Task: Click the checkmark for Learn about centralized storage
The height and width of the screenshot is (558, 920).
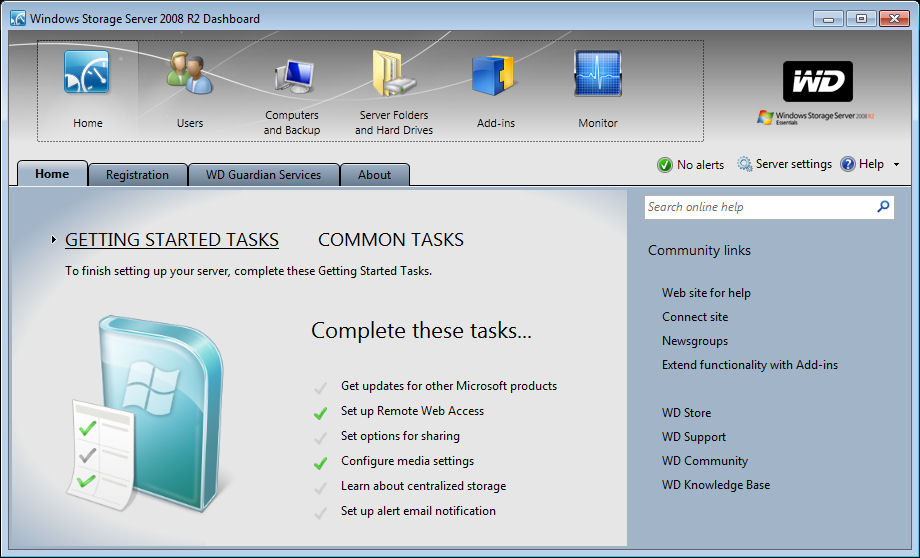Action: [x=320, y=488]
